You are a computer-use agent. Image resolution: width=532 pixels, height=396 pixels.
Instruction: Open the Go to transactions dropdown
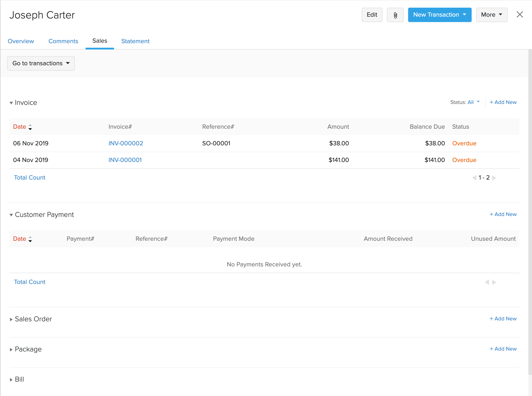pyautogui.click(x=41, y=63)
